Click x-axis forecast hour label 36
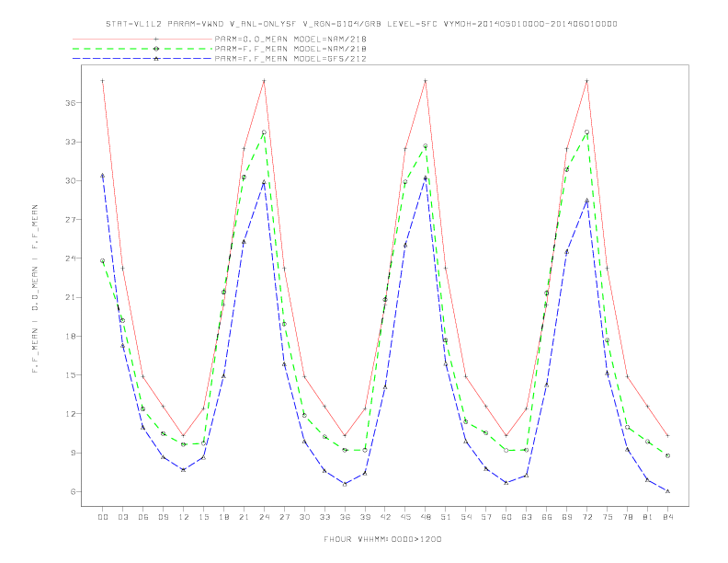 click(345, 517)
